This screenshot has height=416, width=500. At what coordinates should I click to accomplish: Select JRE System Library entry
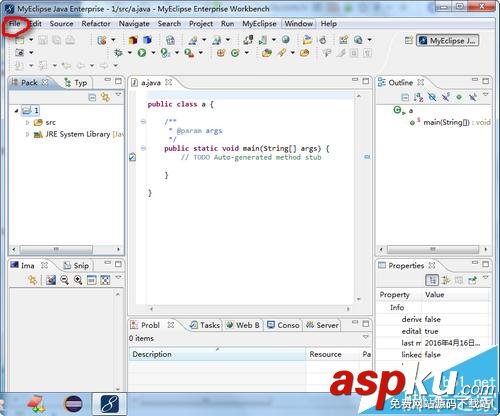click(79, 134)
